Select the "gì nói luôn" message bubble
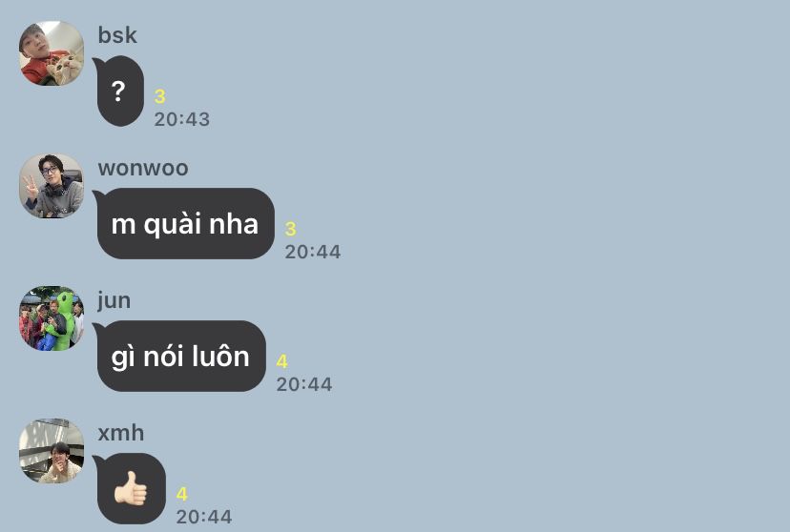 tap(180, 356)
